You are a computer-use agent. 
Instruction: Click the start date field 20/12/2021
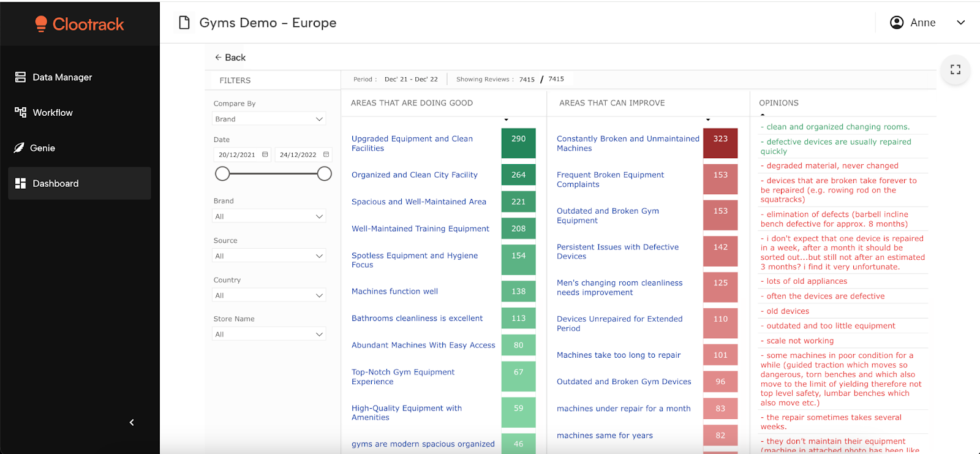(x=242, y=155)
